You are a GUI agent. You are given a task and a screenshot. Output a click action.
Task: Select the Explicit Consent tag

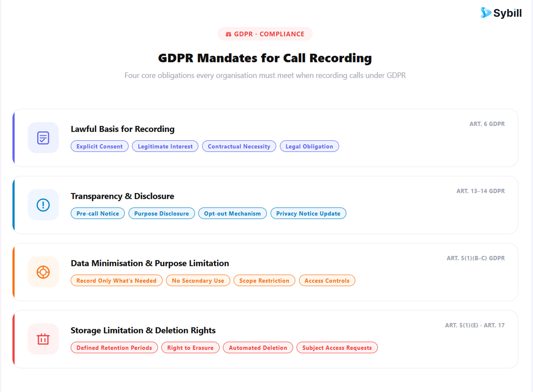[100, 146]
